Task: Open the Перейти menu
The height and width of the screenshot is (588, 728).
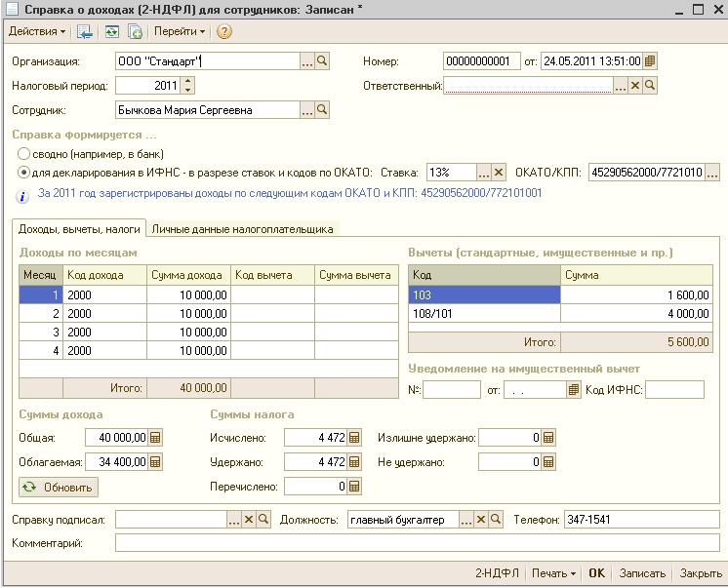Action: (180, 31)
